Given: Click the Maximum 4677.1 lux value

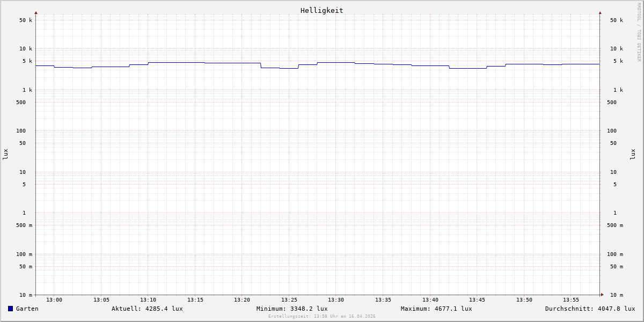Looking at the screenshot, I should point(436,309).
